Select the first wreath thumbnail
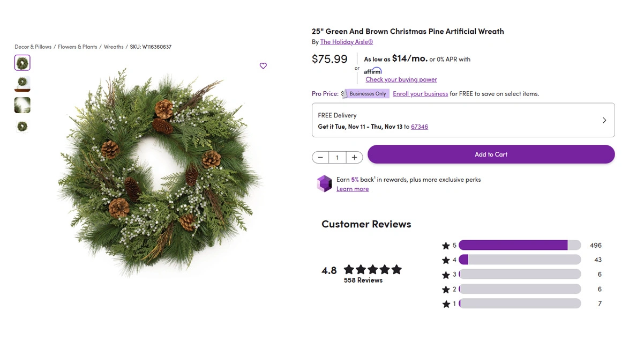This screenshot has width=644, height=340. click(x=23, y=63)
